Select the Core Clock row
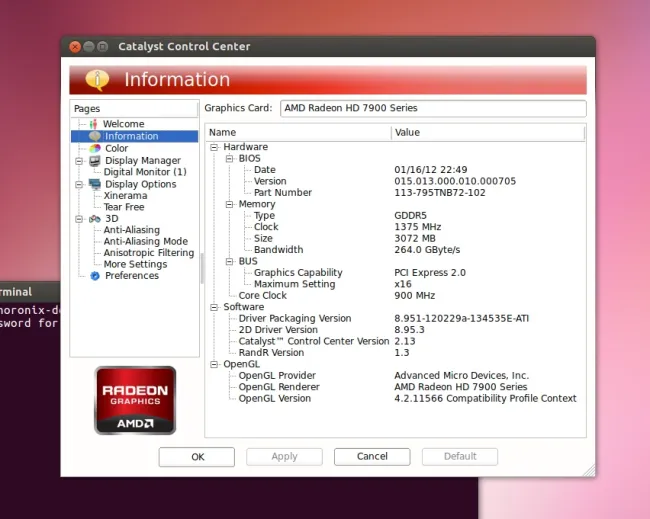The width and height of the screenshot is (650, 519). point(395,296)
